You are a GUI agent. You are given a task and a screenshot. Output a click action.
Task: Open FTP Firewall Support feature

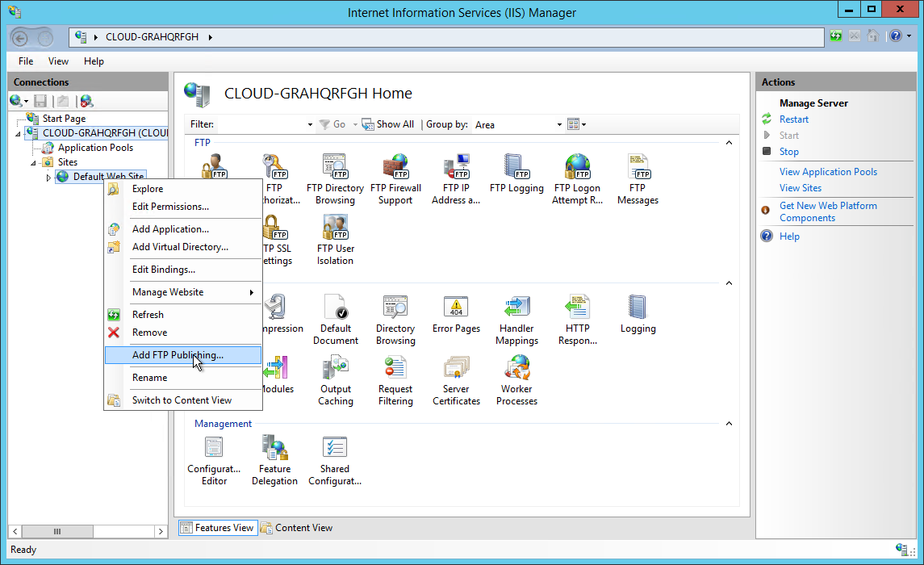[x=395, y=179]
